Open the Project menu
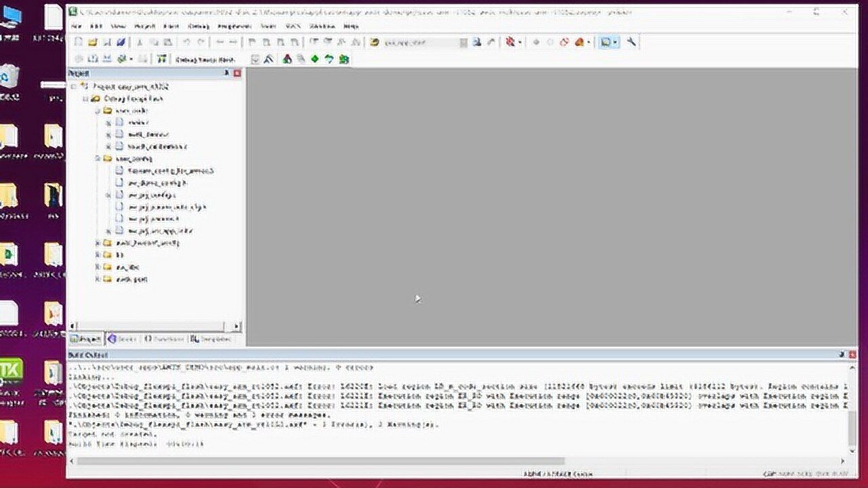The image size is (868, 488). point(144,26)
